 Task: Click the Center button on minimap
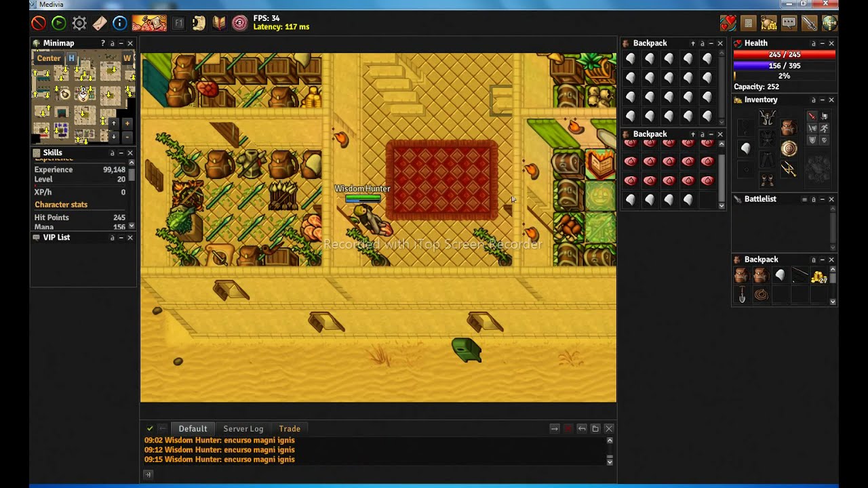[49, 58]
